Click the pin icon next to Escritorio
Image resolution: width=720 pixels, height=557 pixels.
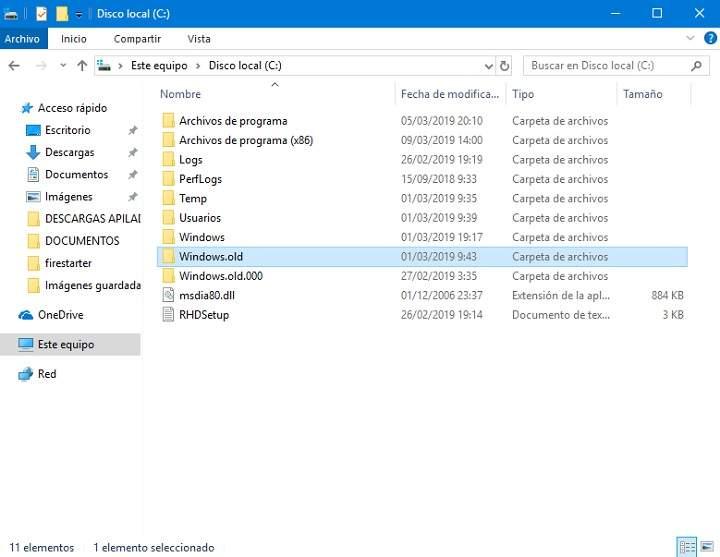pos(133,130)
